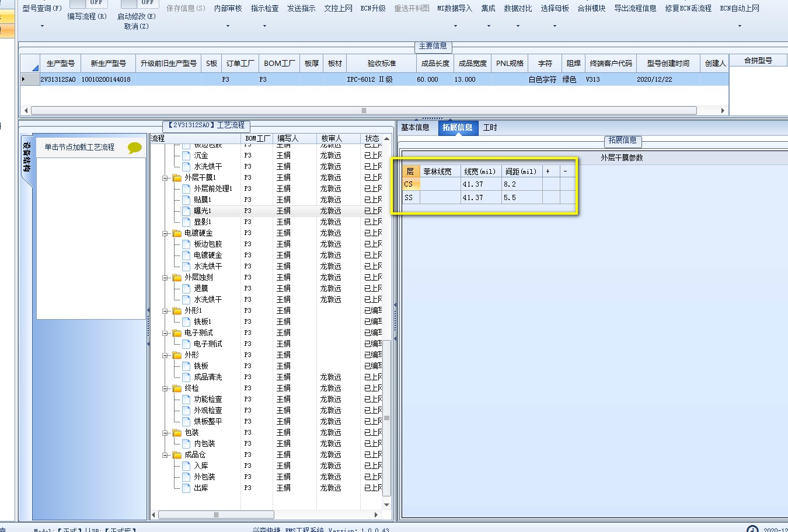
Task: Open the dropdown arrow under MI数据导入
Action: click(455, 26)
